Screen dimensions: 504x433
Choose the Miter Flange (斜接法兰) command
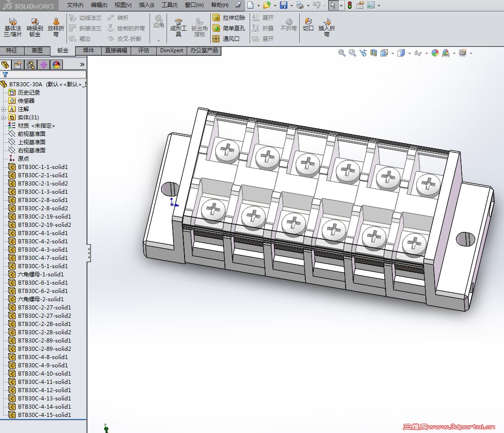tap(85, 28)
